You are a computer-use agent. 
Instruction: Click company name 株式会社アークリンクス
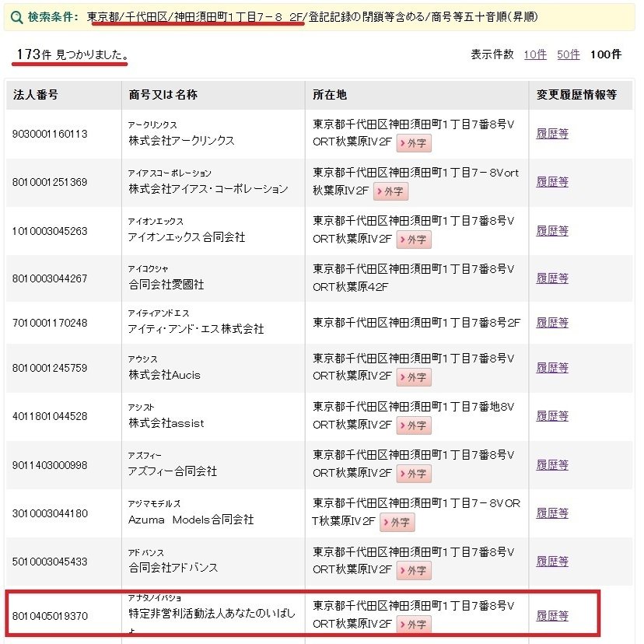[181, 141]
